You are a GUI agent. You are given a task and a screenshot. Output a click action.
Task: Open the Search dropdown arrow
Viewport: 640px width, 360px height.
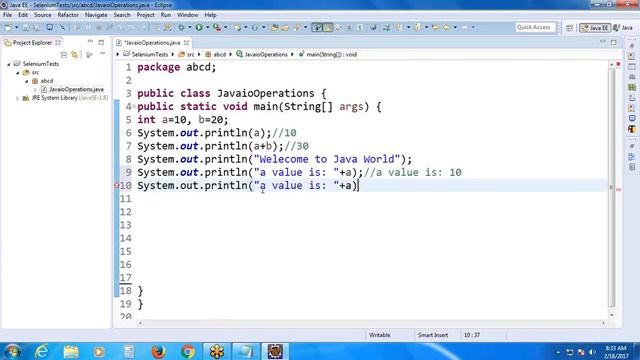click(305, 27)
